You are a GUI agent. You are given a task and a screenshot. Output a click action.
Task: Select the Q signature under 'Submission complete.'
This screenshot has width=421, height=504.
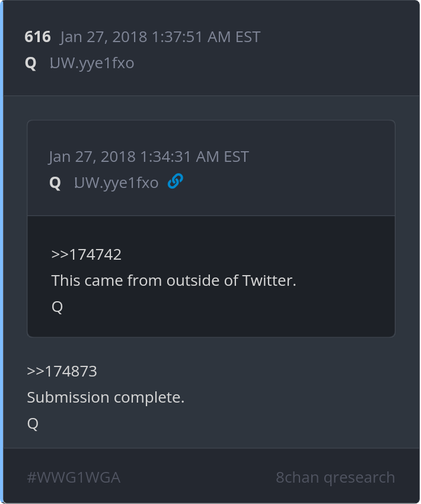tap(33, 423)
